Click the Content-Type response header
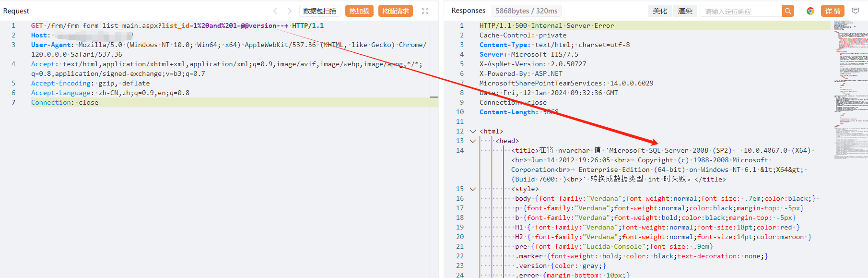Screen dimensions: 868x278 [x=555, y=45]
